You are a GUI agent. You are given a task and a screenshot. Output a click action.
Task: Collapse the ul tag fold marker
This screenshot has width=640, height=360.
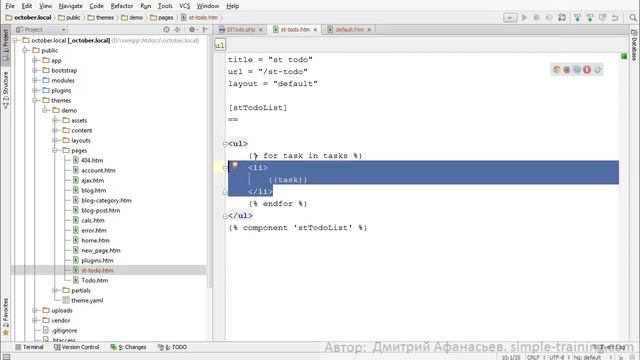pyautogui.click(x=225, y=144)
